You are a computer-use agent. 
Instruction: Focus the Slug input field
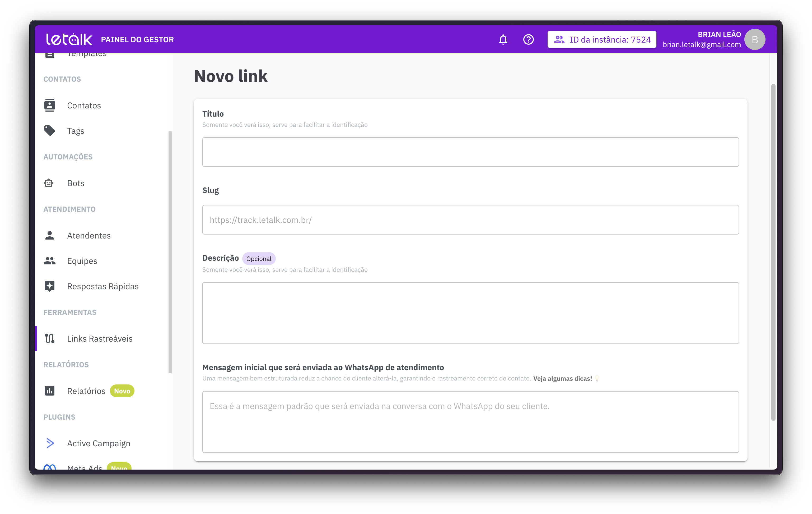(470, 220)
